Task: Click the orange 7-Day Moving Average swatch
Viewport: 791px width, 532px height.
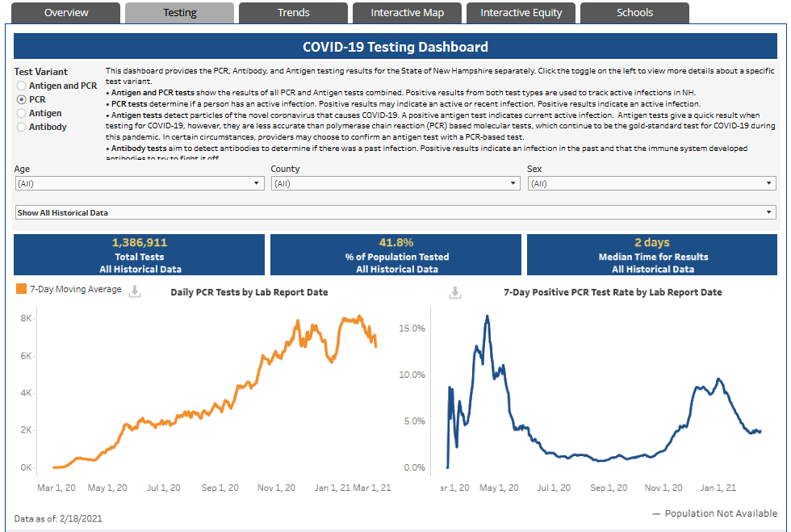Action: (x=21, y=289)
